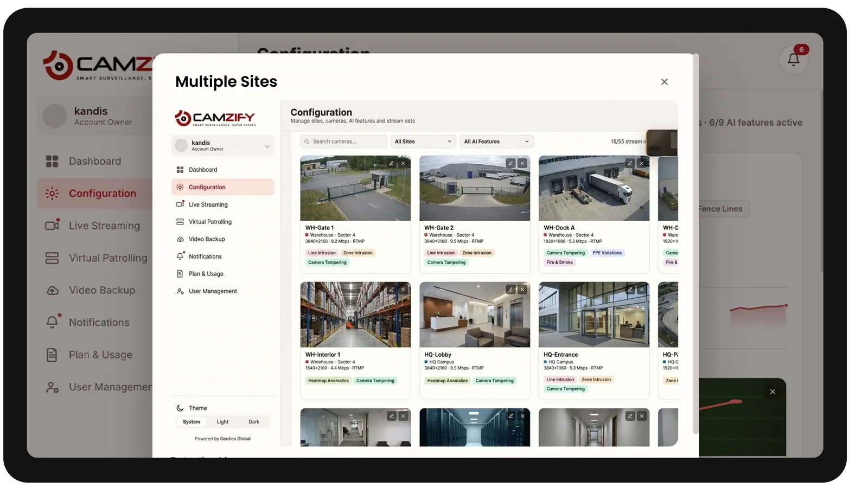
Task: Open the HQ-Entrance camera thumbnail
Action: tap(594, 314)
